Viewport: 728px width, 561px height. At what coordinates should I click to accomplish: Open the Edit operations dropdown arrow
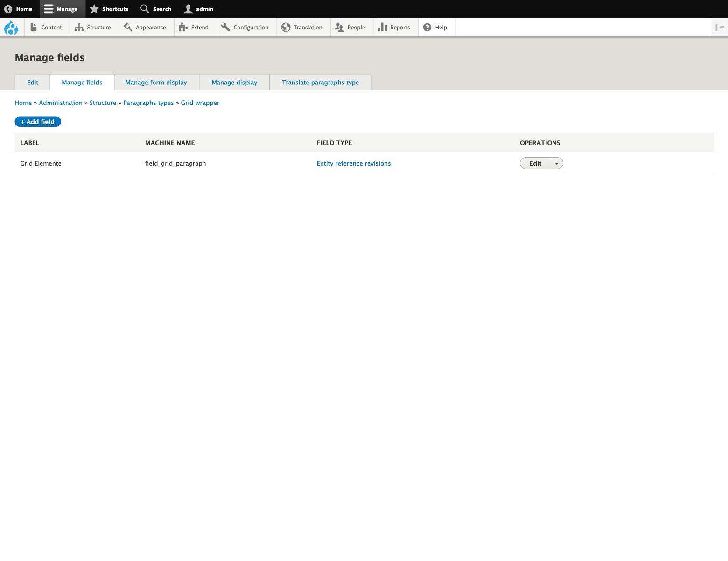click(556, 163)
